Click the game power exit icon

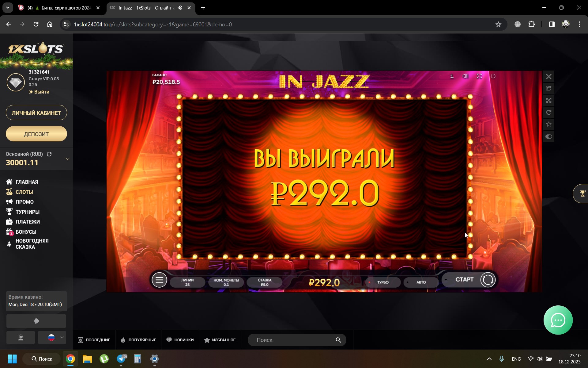coord(493,76)
